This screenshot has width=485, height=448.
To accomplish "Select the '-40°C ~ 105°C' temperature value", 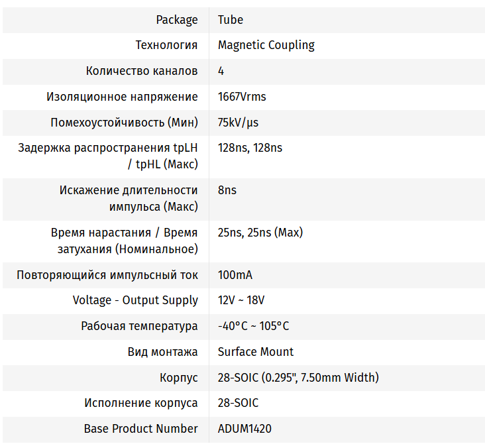I will [254, 326].
